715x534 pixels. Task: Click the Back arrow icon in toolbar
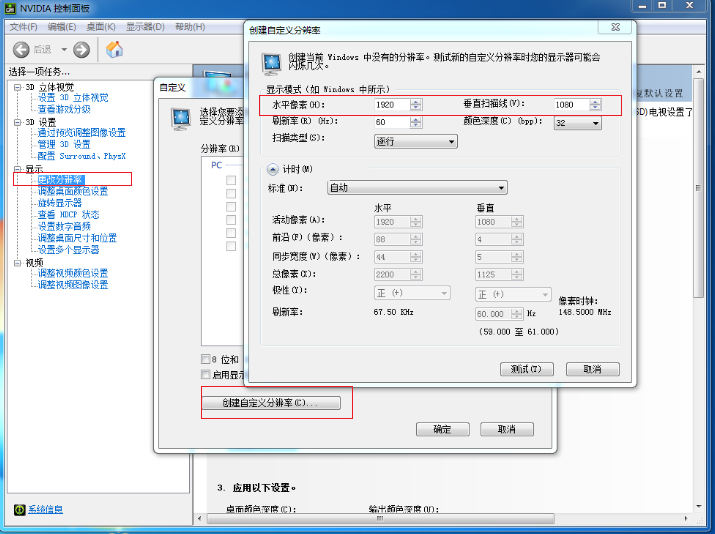(x=21, y=49)
